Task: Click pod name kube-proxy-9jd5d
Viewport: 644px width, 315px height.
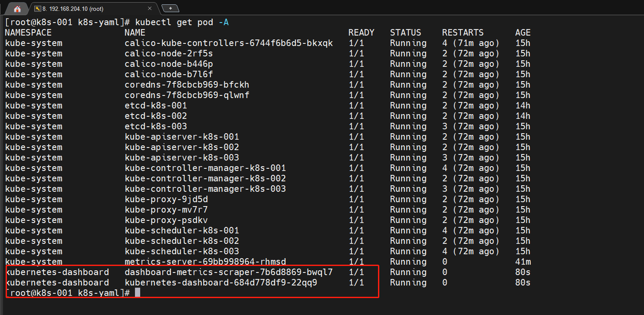Action: (166, 199)
